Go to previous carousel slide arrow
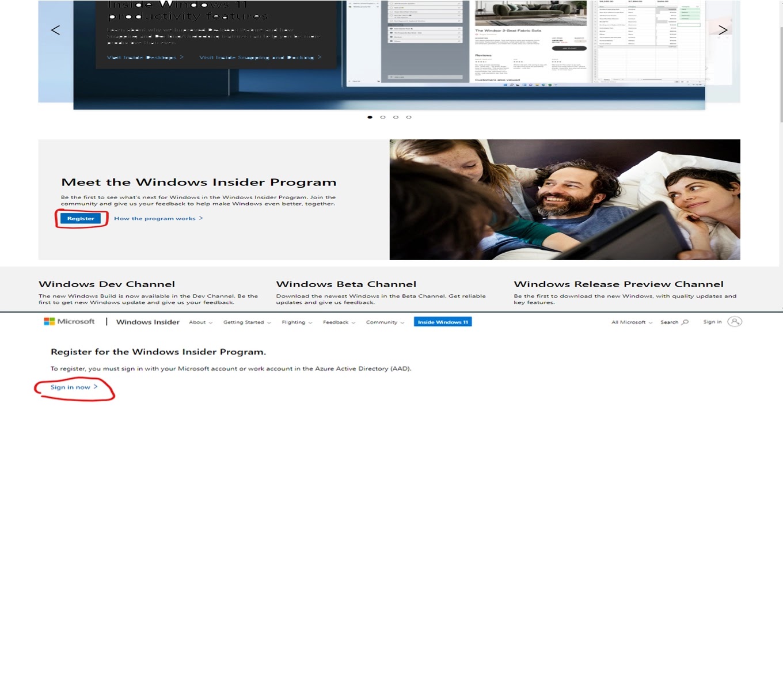This screenshot has width=783, height=700. [55, 30]
